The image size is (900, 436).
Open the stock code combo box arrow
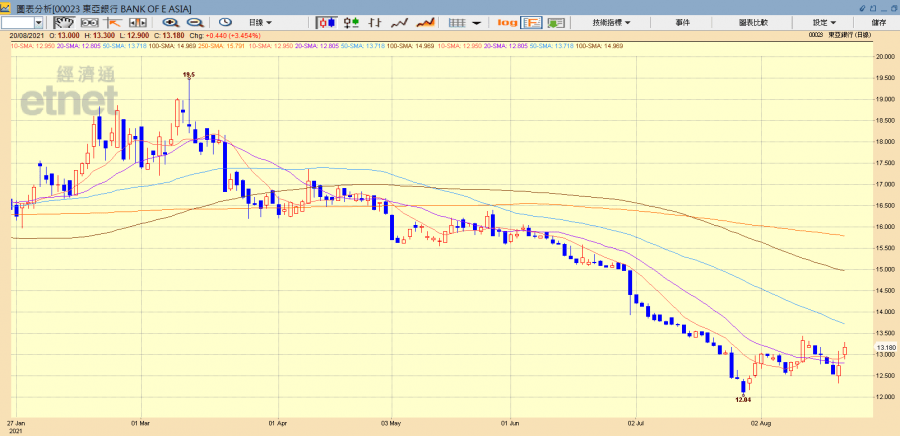tap(38, 22)
